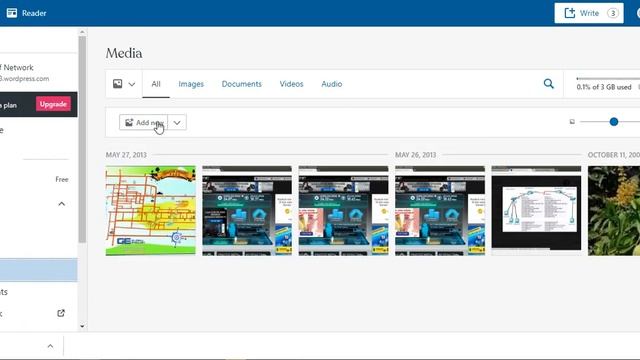Click the Free plan label in sidebar

[62, 179]
